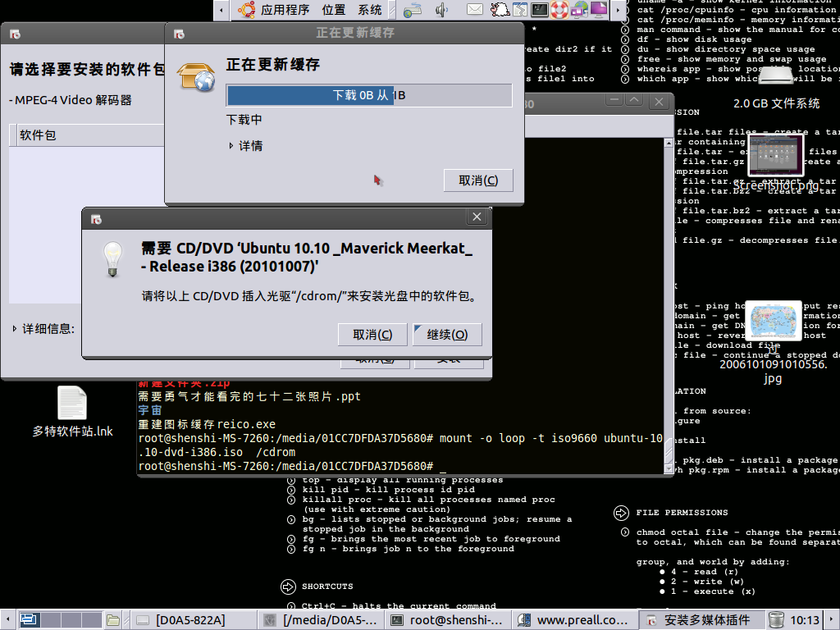840x630 pixels.
Task: Click the software box icon in update dialog
Action: [196, 76]
